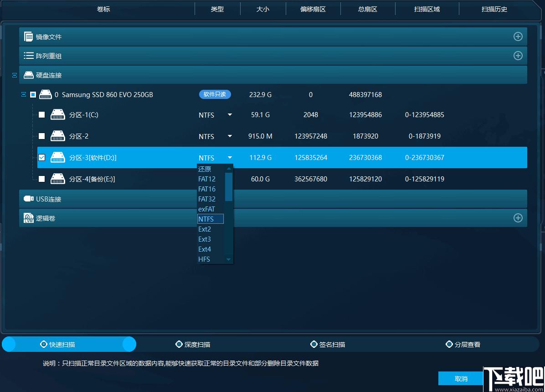The image size is (545, 392).
Task: Click the 分区-4[备份(E:)] partition drive icon
Action: coord(58,179)
